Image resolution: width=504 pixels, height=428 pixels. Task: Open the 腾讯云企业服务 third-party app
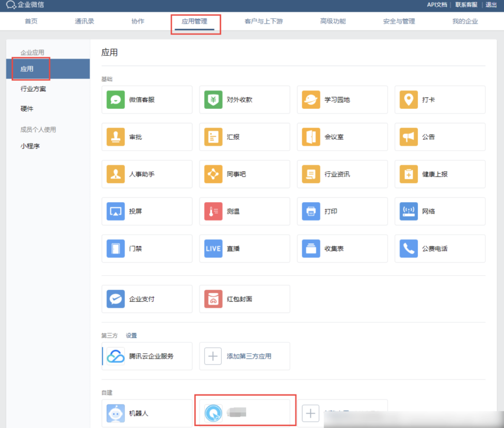pos(147,356)
